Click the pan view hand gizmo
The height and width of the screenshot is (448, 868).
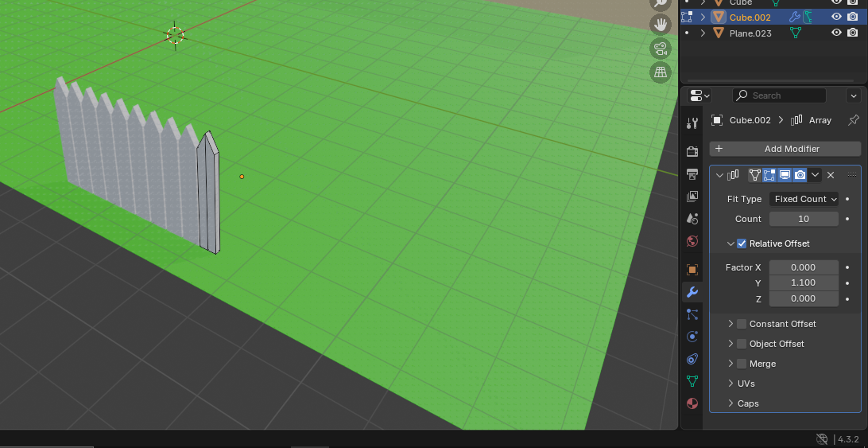tap(661, 25)
